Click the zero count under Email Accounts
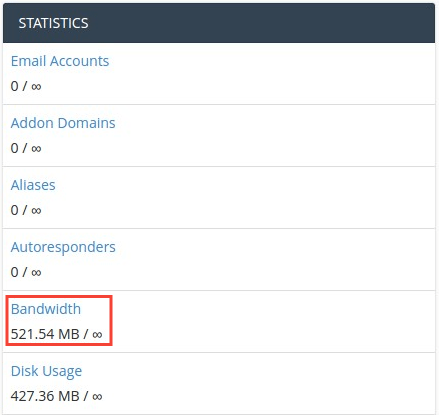The image size is (439, 415). [x=15, y=86]
